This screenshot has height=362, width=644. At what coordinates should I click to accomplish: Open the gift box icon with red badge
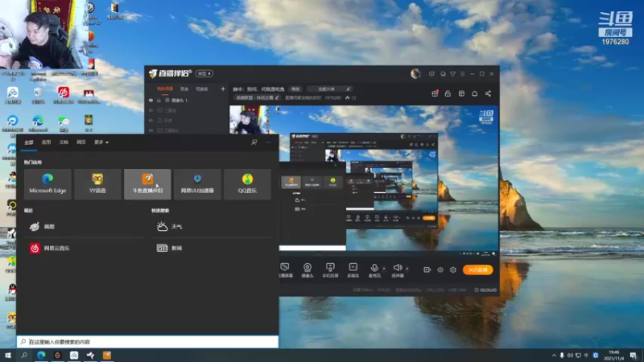pos(435,93)
